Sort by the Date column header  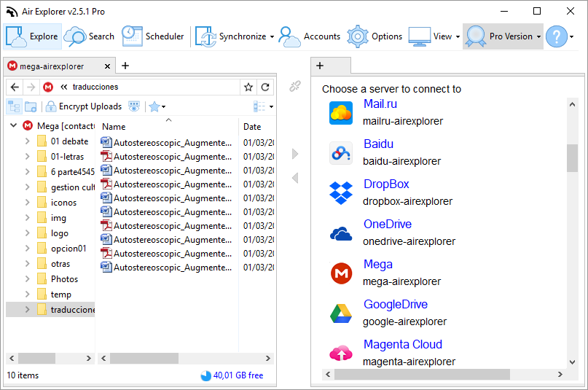(258, 127)
